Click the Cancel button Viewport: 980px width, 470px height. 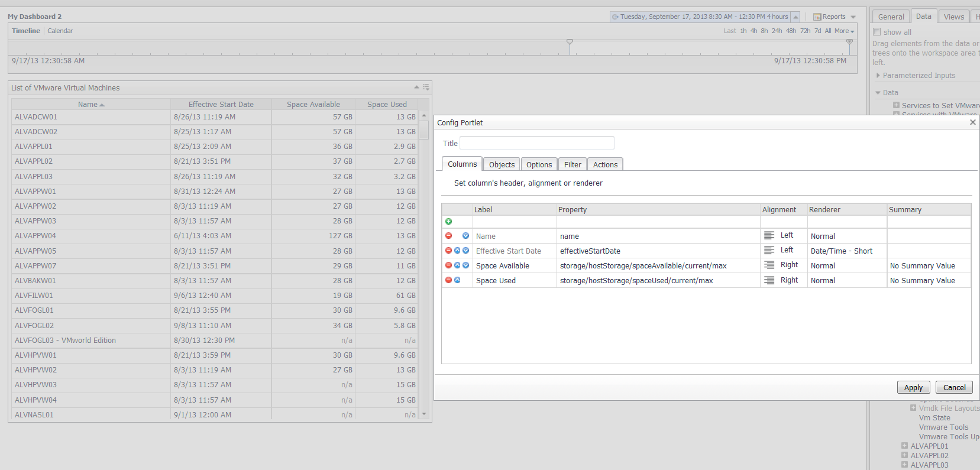[x=954, y=388]
